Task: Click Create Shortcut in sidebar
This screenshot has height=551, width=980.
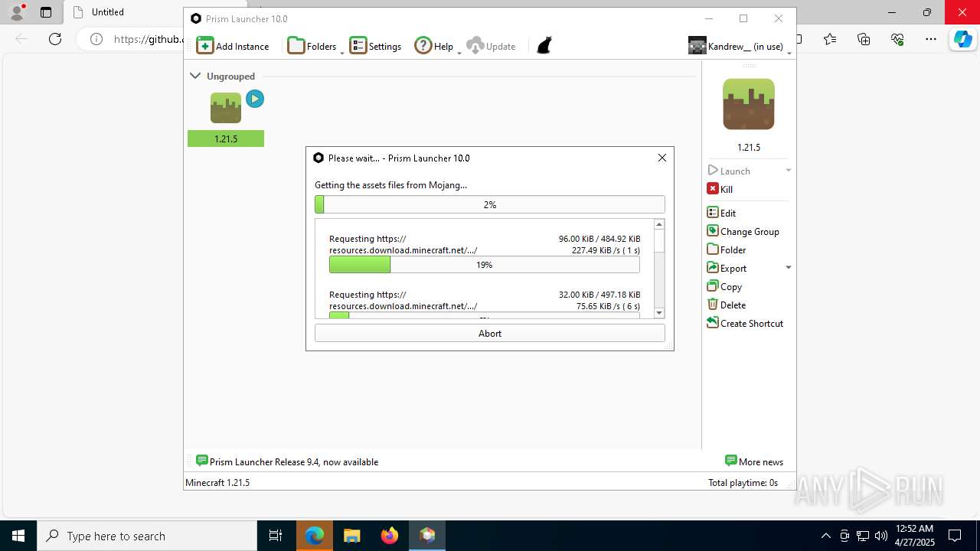Action: point(745,323)
